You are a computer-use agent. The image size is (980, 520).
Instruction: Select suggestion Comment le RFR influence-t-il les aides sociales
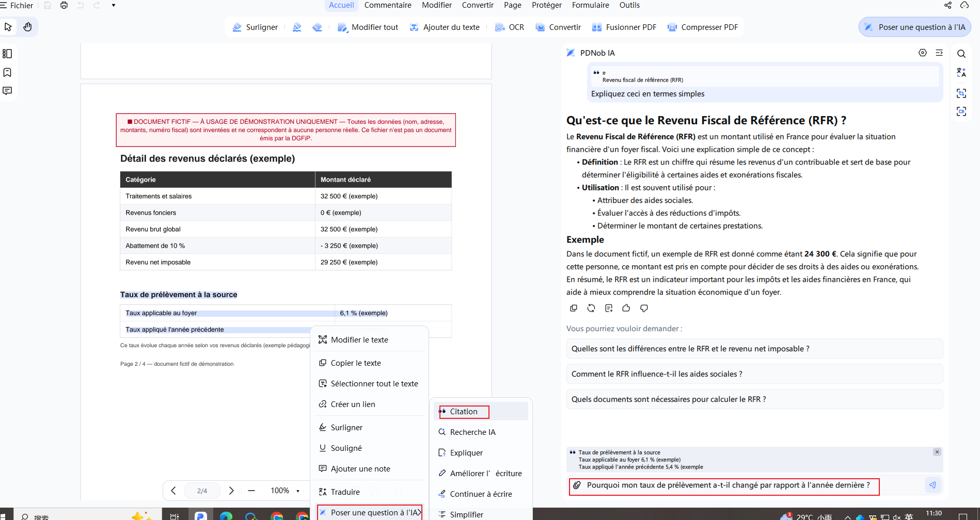pos(754,374)
